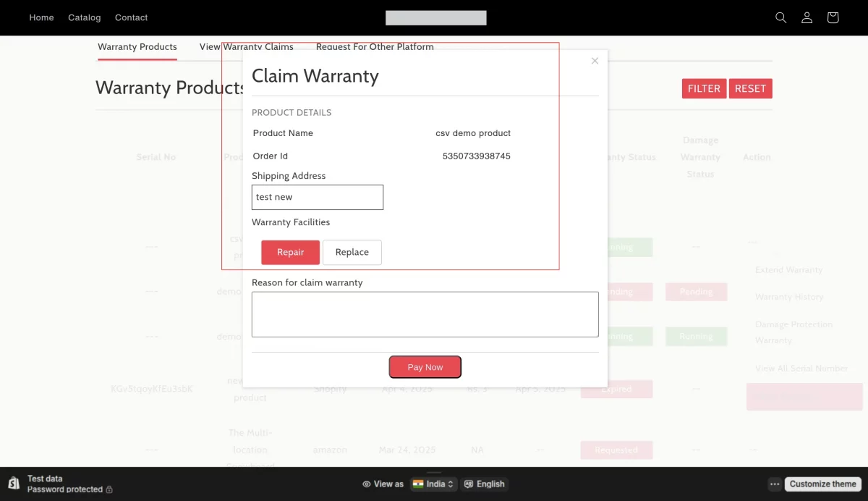Switch to View Warranty Claims tab
Screen dimensions: 868x501
[246, 46]
